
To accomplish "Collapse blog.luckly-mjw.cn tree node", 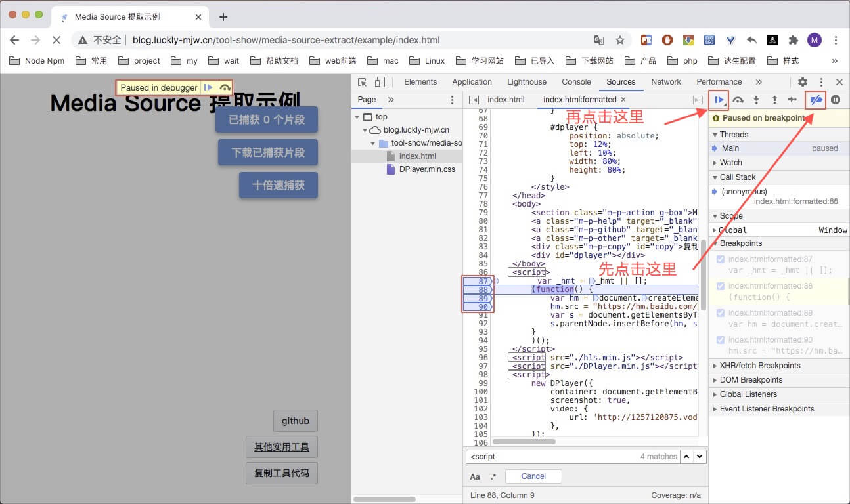I will coord(365,130).
